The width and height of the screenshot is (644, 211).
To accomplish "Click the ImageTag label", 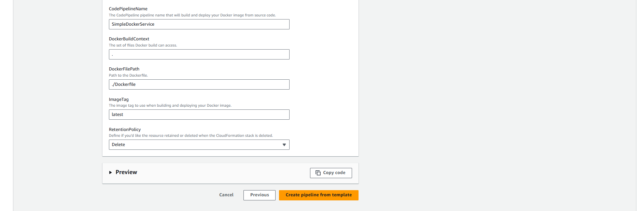I will click(119, 100).
